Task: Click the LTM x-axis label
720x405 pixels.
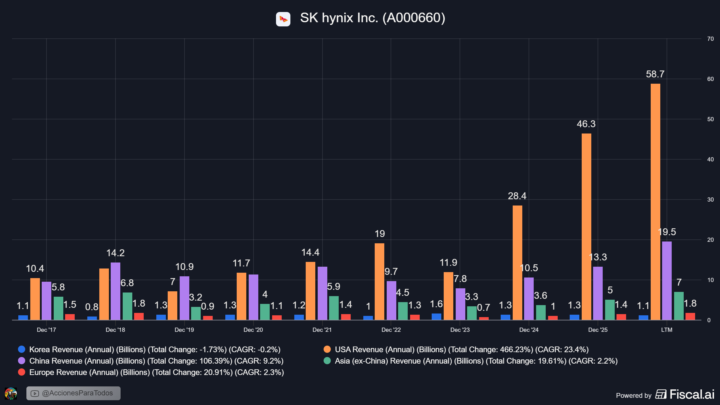Action: click(x=666, y=330)
